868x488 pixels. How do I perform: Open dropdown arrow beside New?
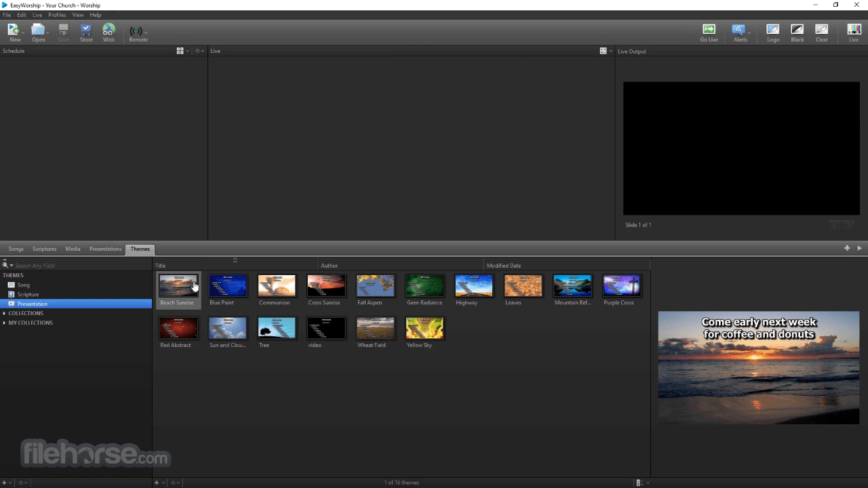(x=23, y=32)
